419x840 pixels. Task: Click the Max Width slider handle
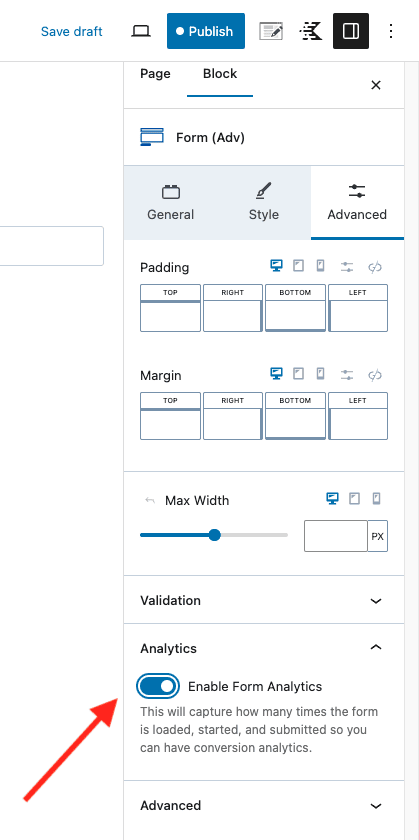click(214, 535)
